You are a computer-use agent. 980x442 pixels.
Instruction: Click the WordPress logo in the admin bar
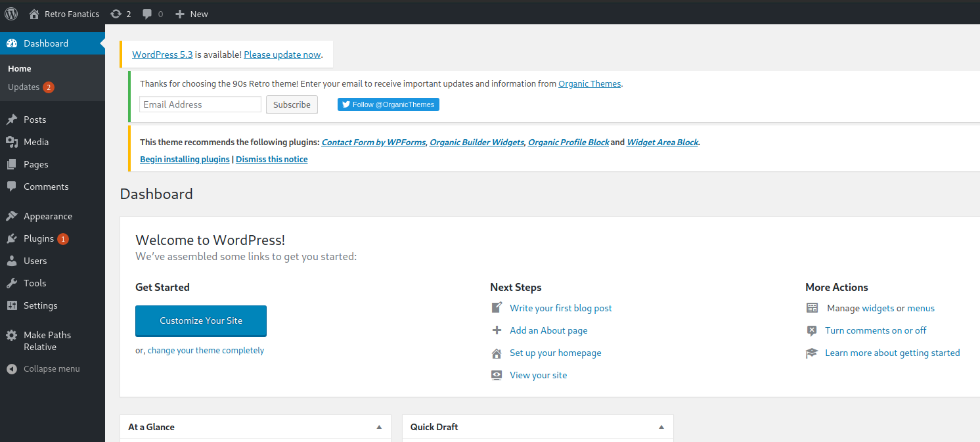click(11, 13)
